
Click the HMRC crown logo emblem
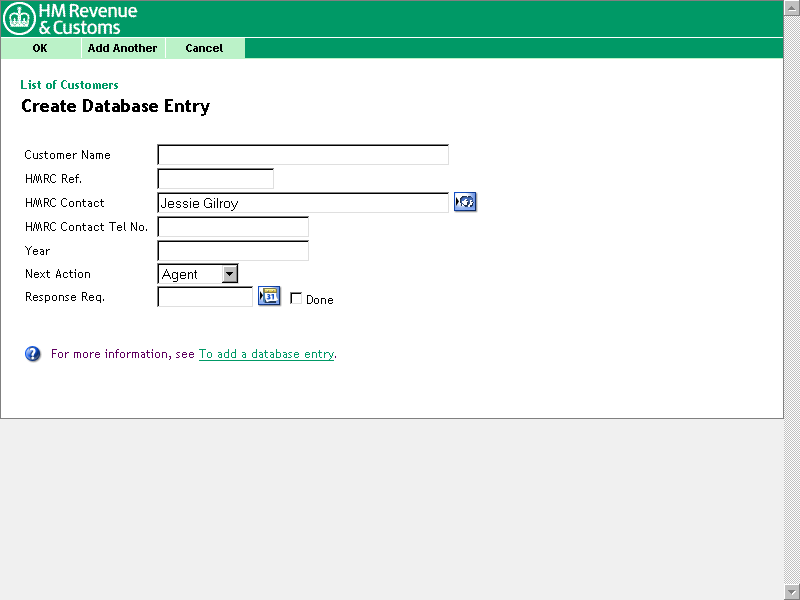pyautogui.click(x=20, y=19)
